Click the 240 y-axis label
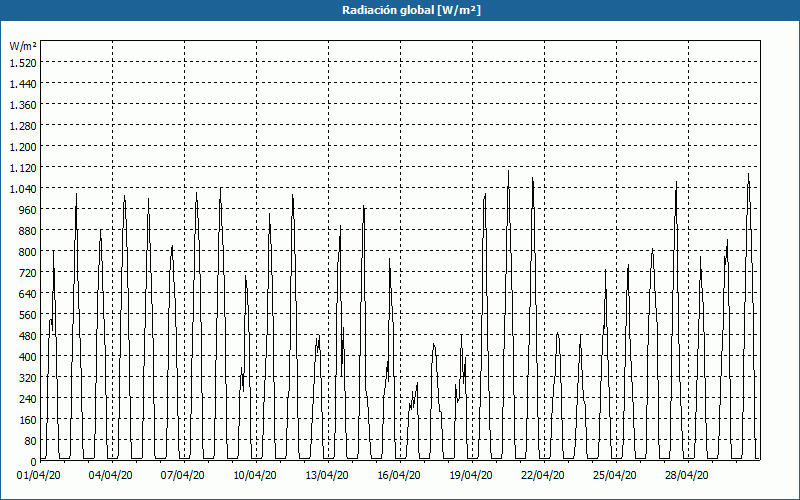Image resolution: width=800 pixels, height=500 pixels. [28, 399]
